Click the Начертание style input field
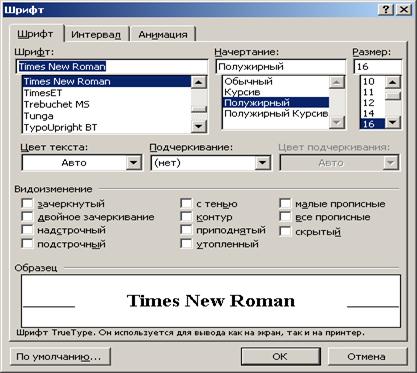 (281, 67)
